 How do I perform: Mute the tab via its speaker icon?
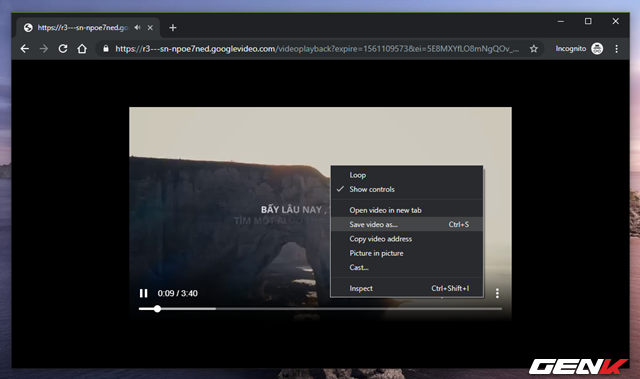(x=138, y=27)
